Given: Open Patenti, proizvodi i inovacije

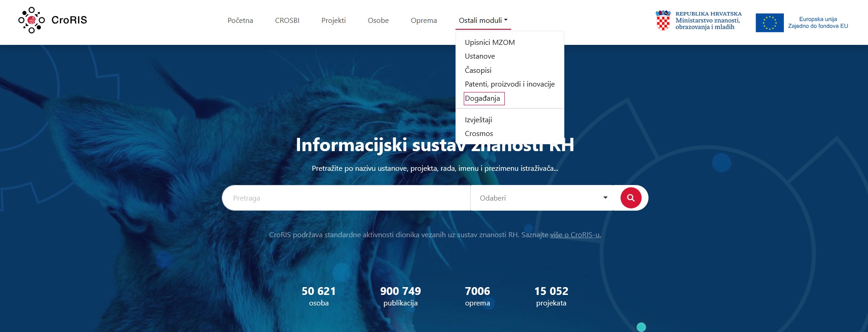Looking at the screenshot, I should pos(509,84).
